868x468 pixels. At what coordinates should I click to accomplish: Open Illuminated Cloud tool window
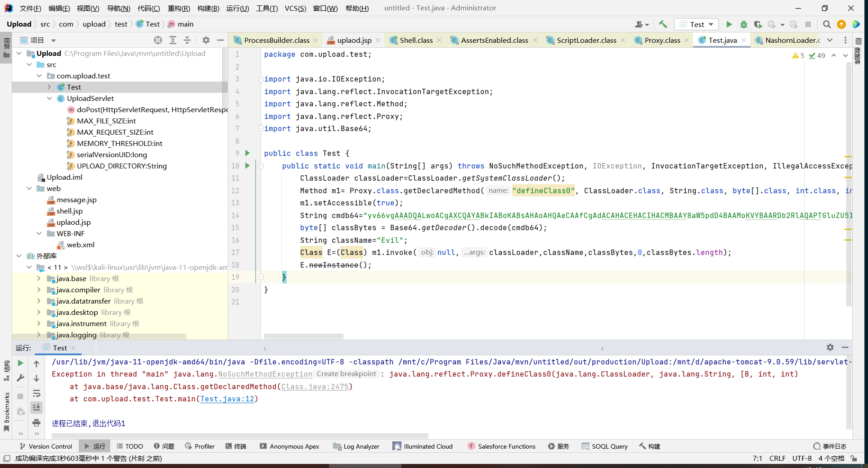423,446
